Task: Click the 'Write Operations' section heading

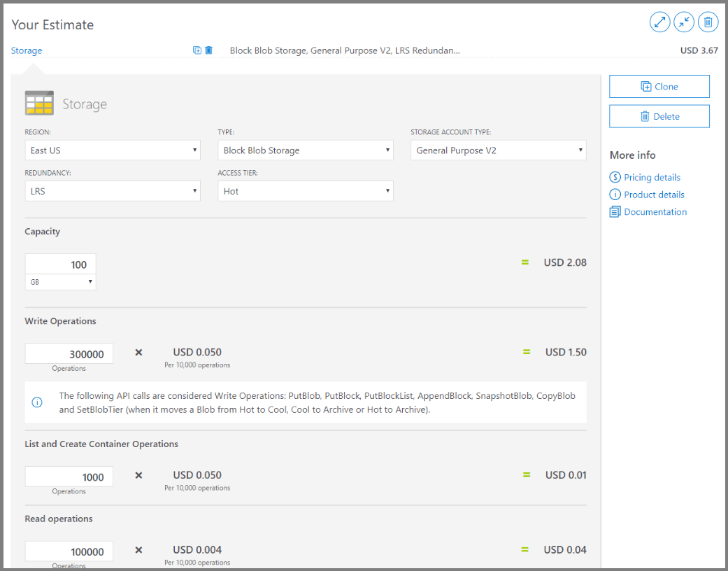Action: tap(60, 321)
